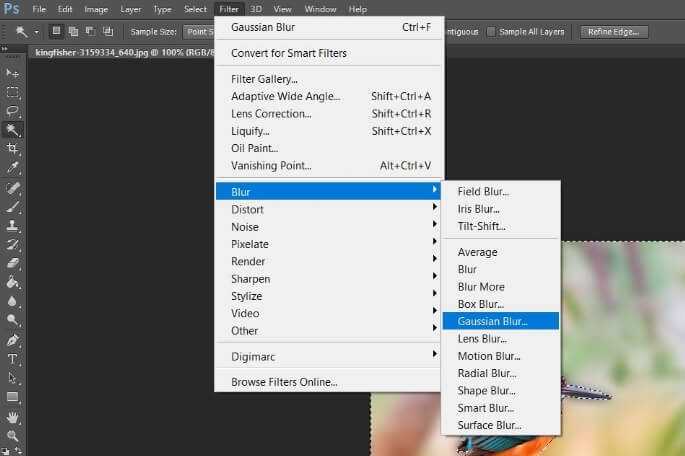Image resolution: width=685 pixels, height=456 pixels.
Task: Open the Select menu
Action: 195,9
